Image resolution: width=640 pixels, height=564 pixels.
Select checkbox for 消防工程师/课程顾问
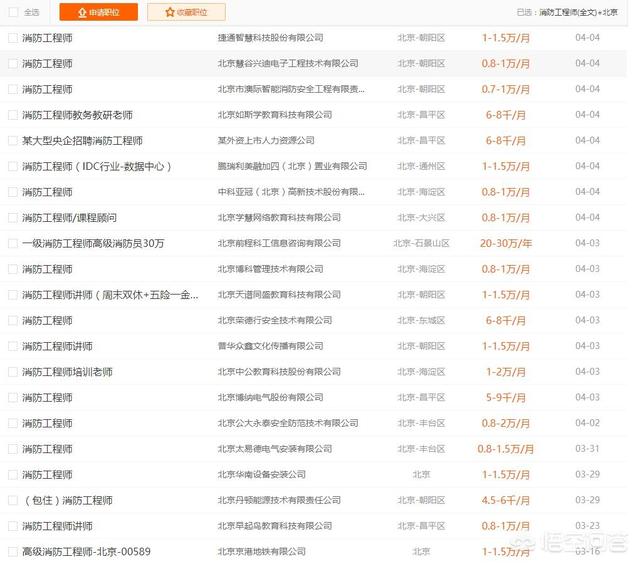pos(13,218)
